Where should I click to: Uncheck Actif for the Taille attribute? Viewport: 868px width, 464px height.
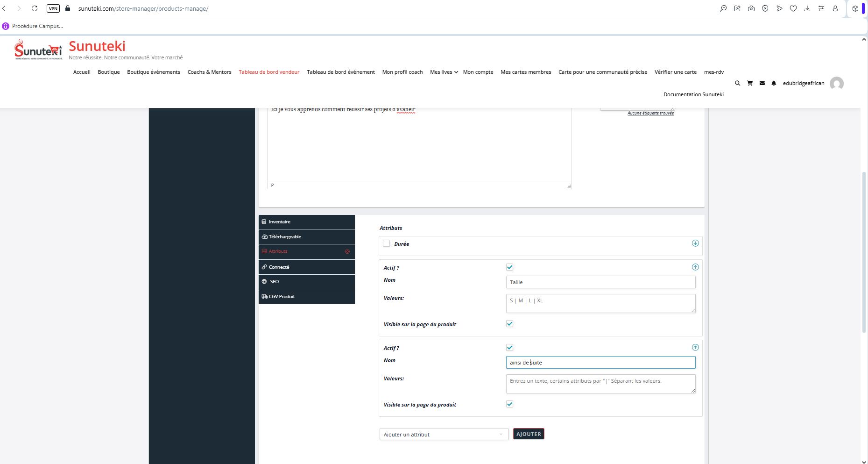coord(509,267)
